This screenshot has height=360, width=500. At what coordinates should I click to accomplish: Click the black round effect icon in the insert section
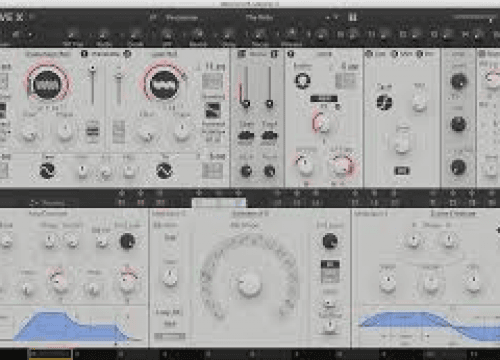pos(384,102)
